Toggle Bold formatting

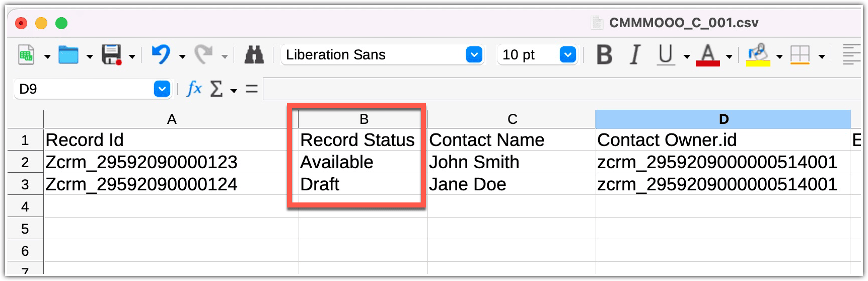(604, 55)
